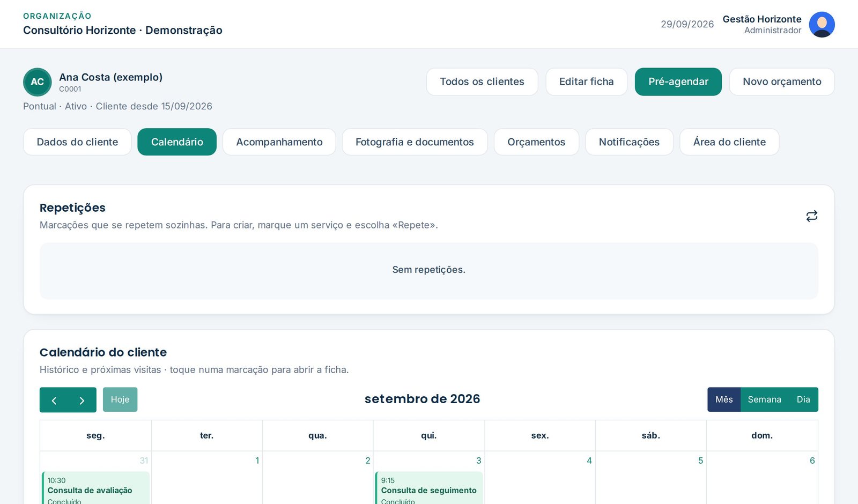Open the user profile avatar
Screen dimensions: 858x504
(x=822, y=25)
